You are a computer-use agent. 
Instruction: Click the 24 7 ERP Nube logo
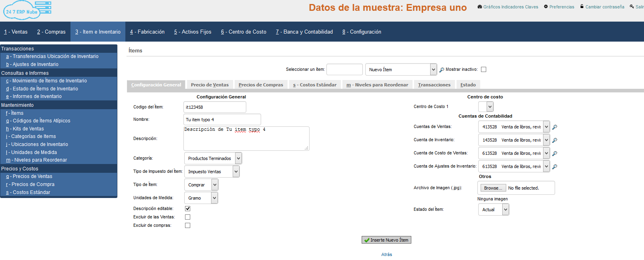(27, 10)
